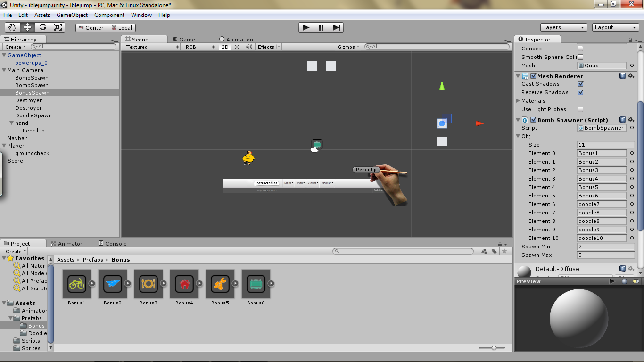The height and width of the screenshot is (362, 644).
Task: Click the Step frame button
Action: pos(336,27)
